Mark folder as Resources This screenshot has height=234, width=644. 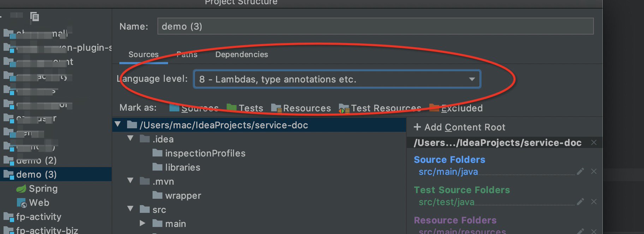pos(301,108)
